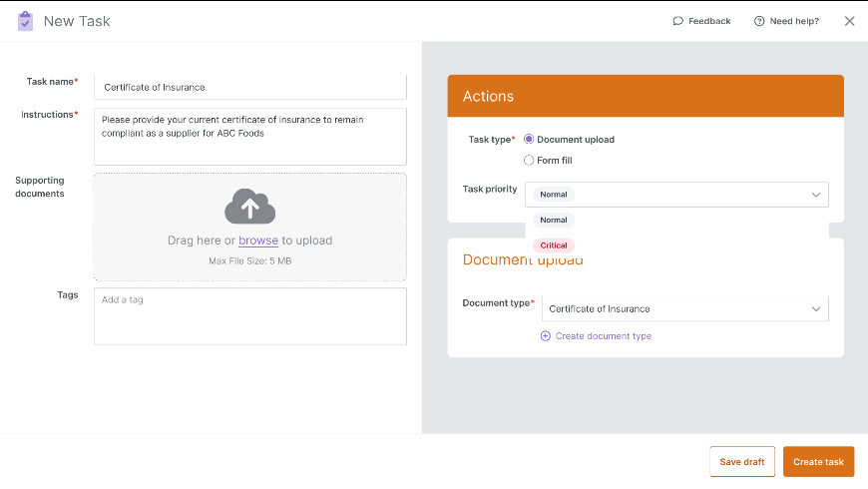
Task: Click the Task name input field
Action: pyautogui.click(x=250, y=88)
